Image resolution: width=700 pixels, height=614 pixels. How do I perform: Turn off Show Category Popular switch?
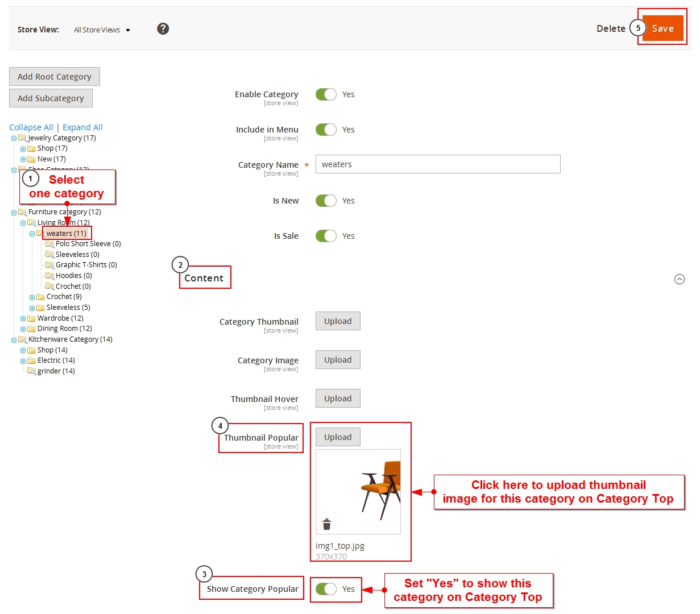pyautogui.click(x=326, y=589)
